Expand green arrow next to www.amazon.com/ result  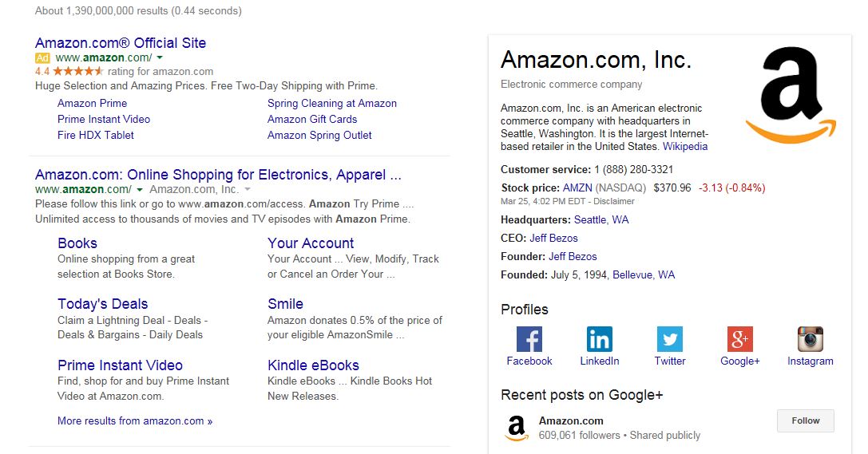tap(140, 190)
